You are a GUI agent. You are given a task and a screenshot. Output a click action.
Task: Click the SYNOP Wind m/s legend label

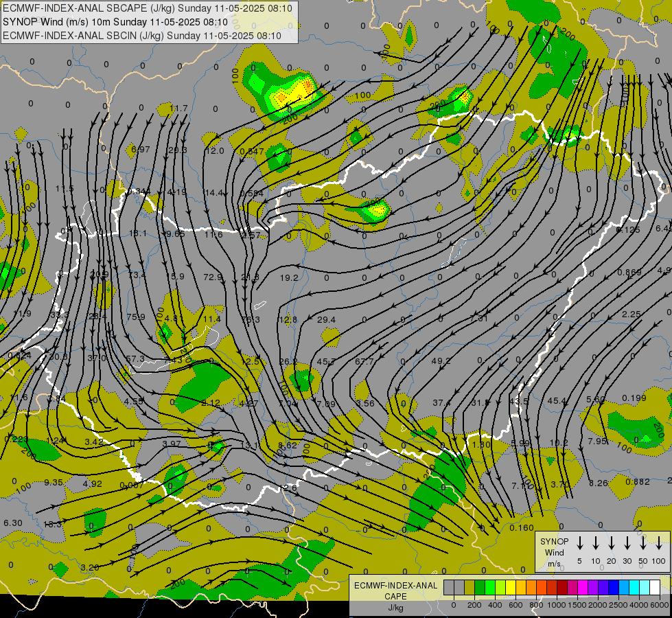pyautogui.click(x=554, y=552)
